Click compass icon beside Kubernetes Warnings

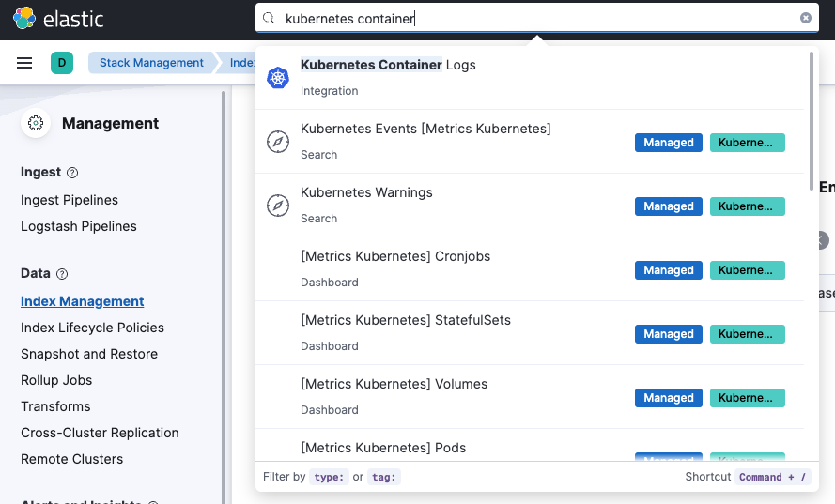click(x=278, y=206)
